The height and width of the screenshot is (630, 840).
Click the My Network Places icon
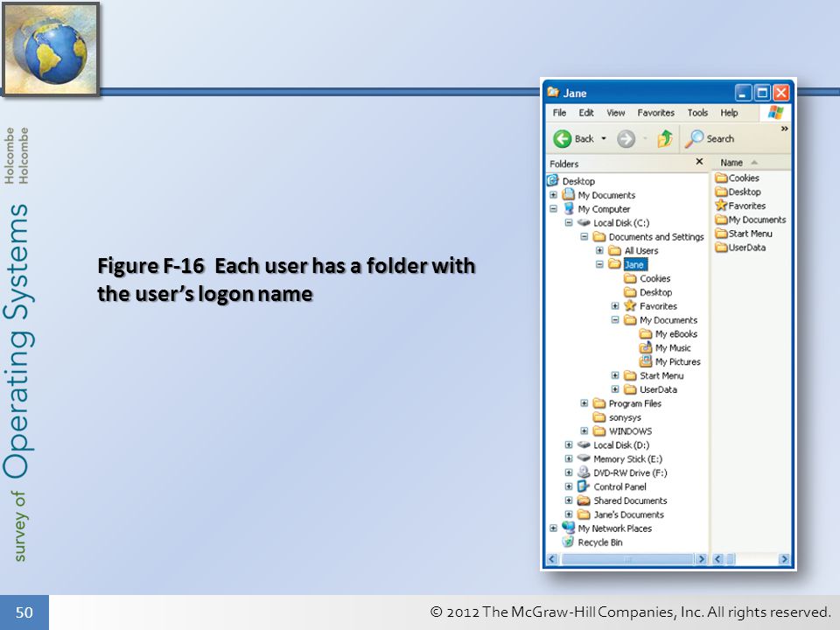coord(569,528)
